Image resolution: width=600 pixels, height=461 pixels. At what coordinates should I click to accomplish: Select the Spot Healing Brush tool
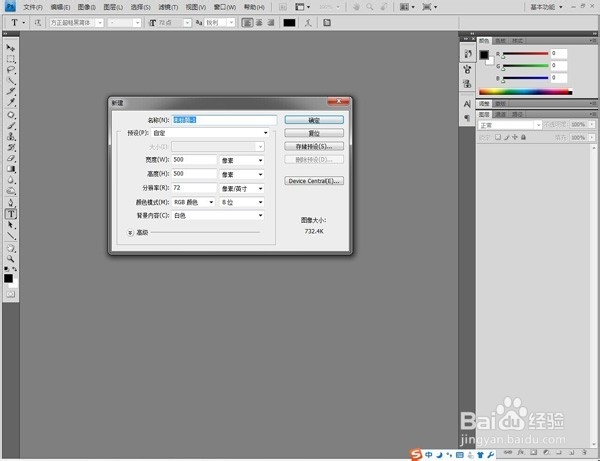pyautogui.click(x=10, y=115)
